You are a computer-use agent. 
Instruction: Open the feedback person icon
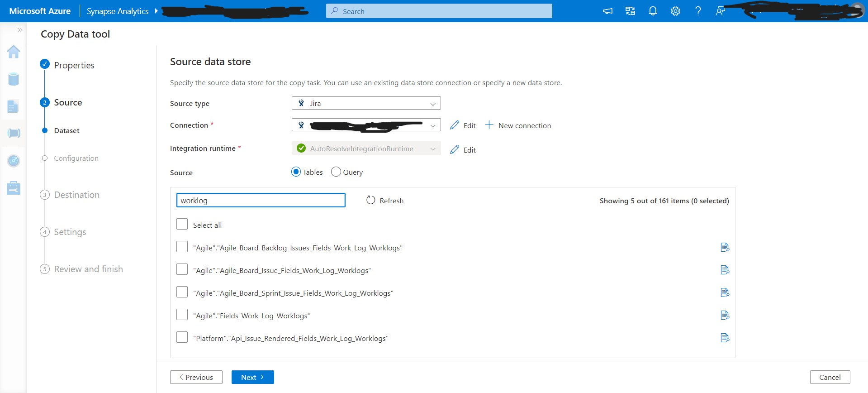coord(721,11)
